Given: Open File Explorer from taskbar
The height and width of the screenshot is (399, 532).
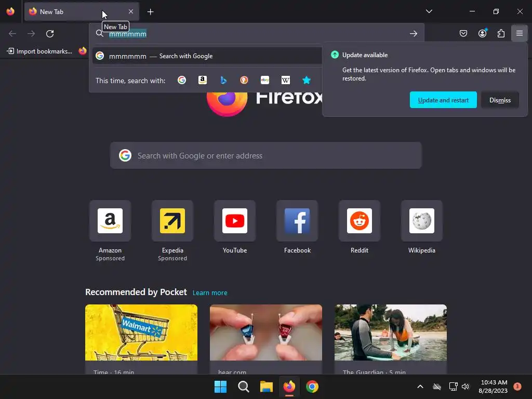Looking at the screenshot, I should pos(267,387).
